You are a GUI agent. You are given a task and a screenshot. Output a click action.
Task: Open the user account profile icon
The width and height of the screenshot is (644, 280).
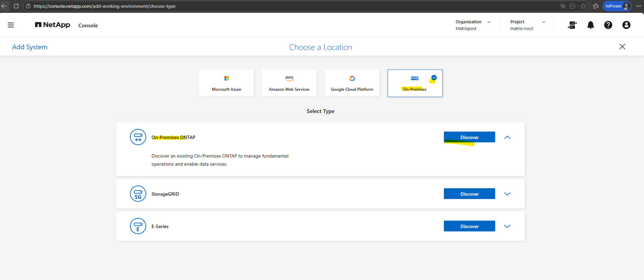[x=626, y=25]
